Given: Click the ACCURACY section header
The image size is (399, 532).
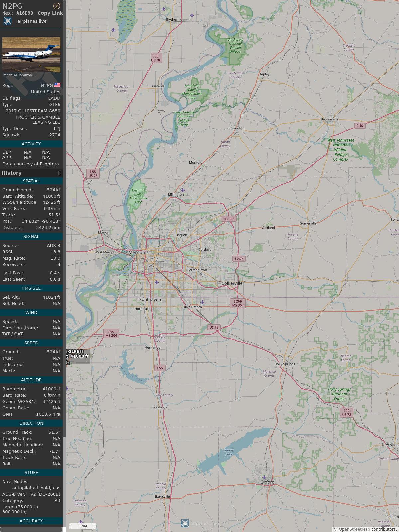Looking at the screenshot, I should 31,521.
